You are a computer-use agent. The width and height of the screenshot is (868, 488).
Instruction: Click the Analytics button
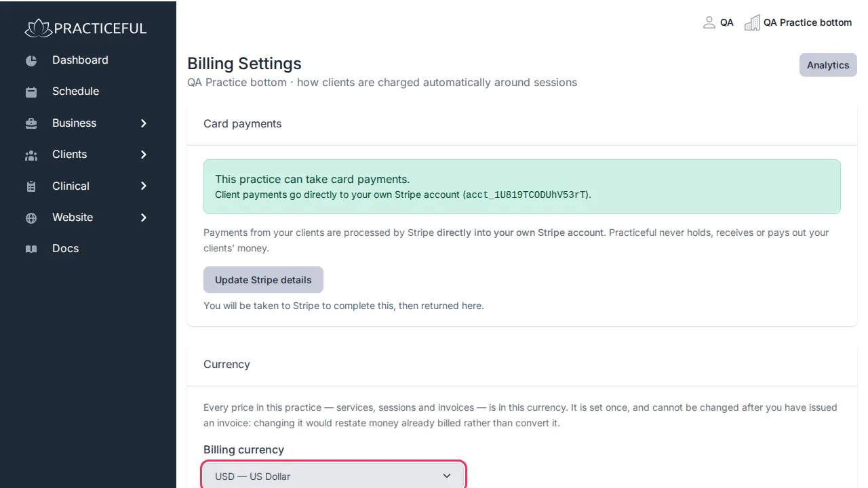pos(828,65)
